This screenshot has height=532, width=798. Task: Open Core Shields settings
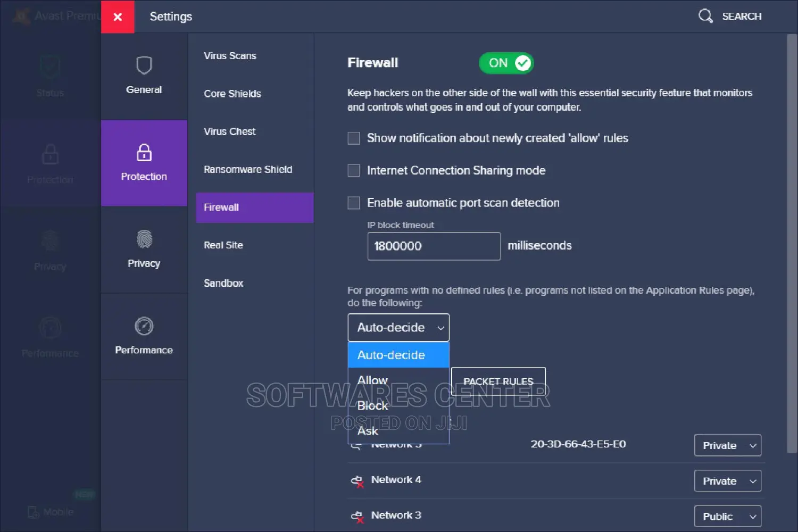click(232, 94)
